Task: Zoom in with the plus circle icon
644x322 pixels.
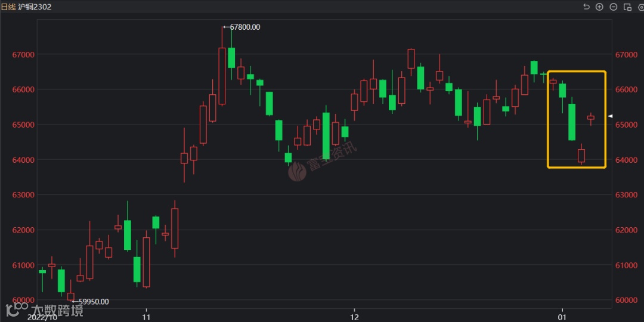Action: [599, 7]
